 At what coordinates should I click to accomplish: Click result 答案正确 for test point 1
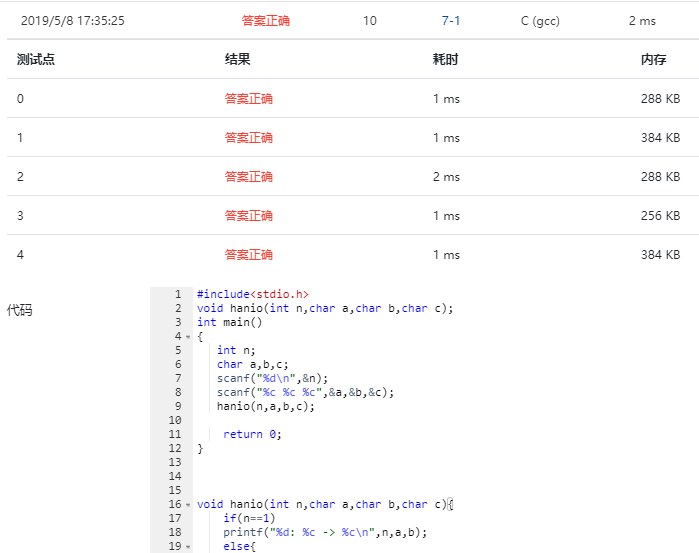249,137
